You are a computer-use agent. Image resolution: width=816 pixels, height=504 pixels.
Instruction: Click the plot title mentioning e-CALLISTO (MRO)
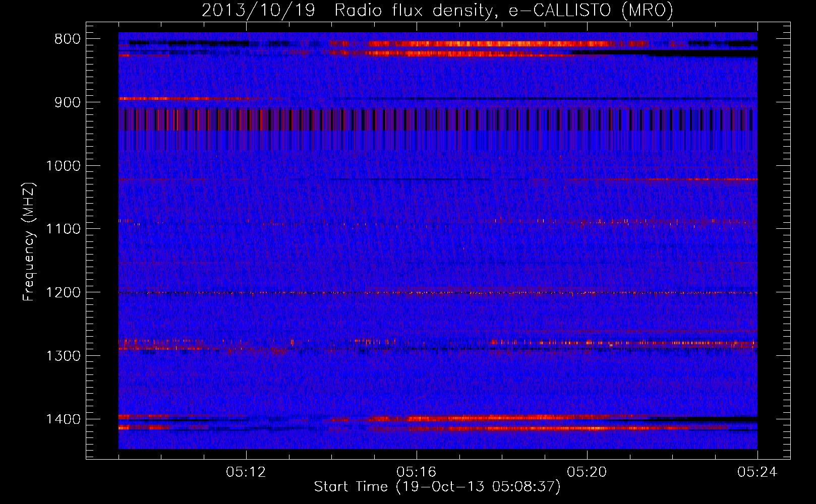[437, 10]
